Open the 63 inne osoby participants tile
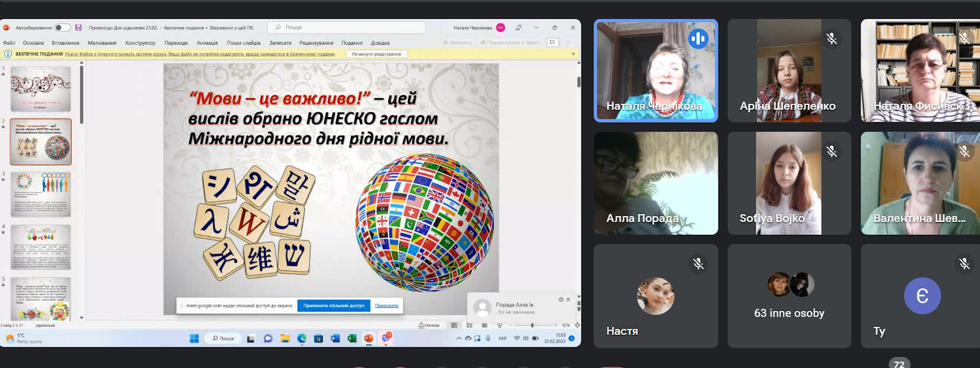The width and height of the screenshot is (980, 368). click(790, 296)
